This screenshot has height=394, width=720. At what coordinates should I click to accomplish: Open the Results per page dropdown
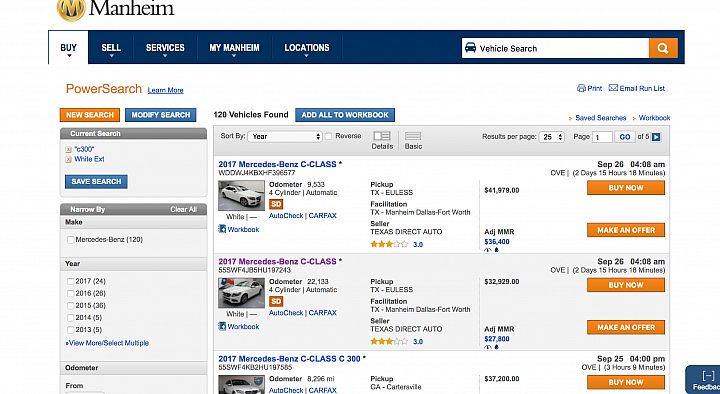point(552,137)
